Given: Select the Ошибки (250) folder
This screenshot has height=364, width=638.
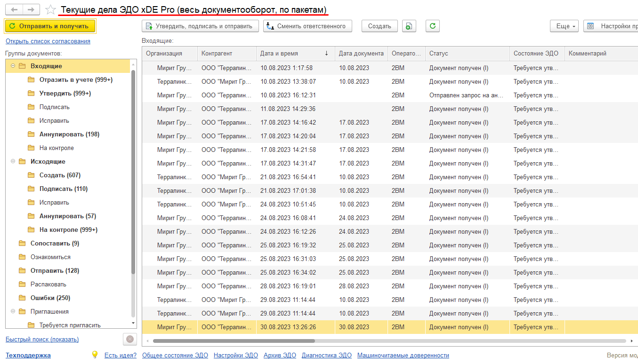Looking at the screenshot, I should point(50,298).
